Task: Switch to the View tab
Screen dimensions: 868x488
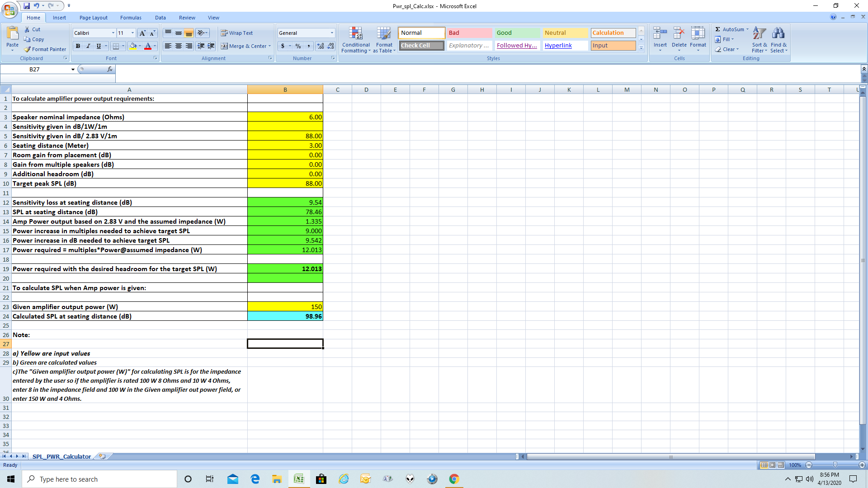Action: 213,18
